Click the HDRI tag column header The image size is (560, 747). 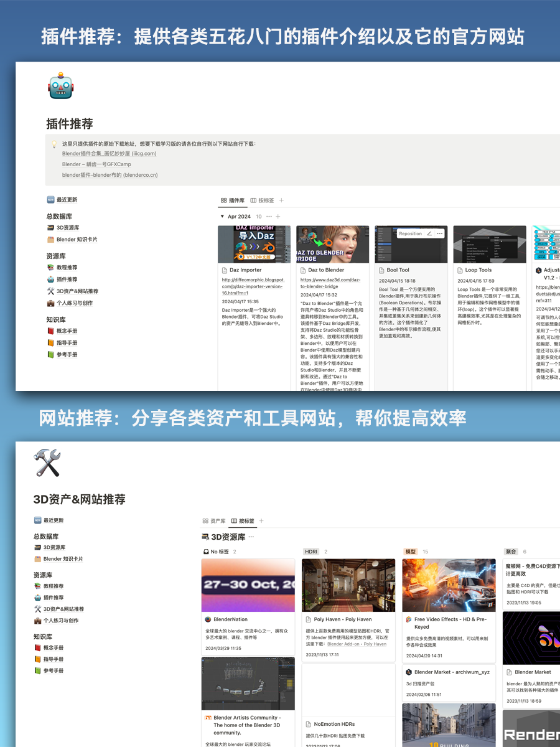click(312, 552)
